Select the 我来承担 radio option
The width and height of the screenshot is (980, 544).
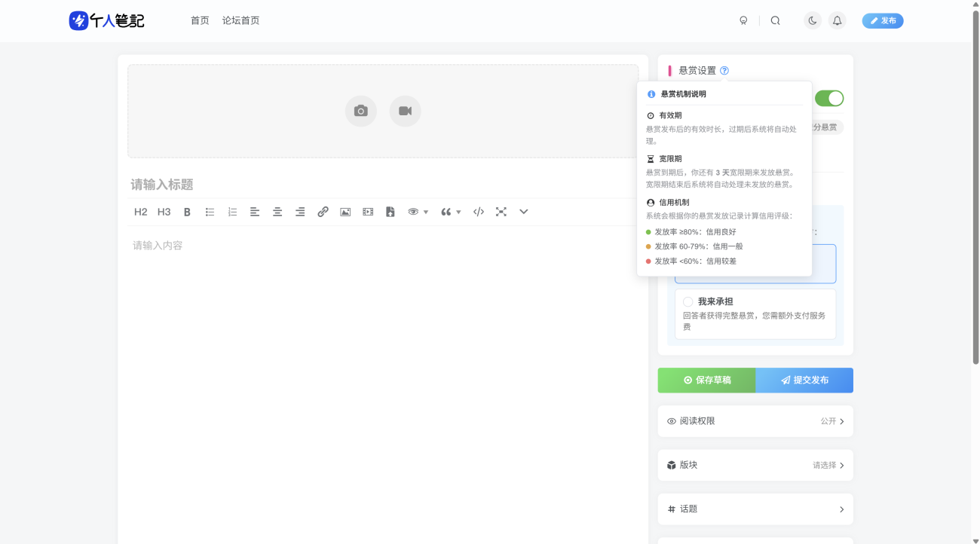(688, 301)
